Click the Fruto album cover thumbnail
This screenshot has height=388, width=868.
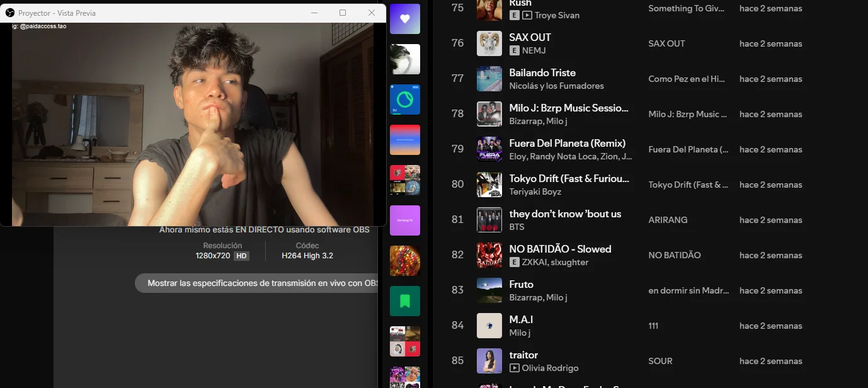click(x=489, y=290)
